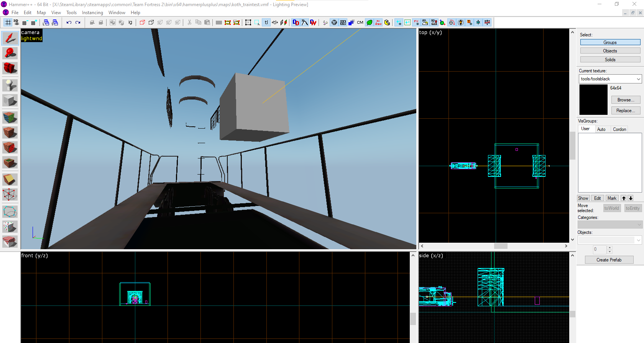
Task: Click the Carve icon in toolbar
Action: (x=92, y=23)
